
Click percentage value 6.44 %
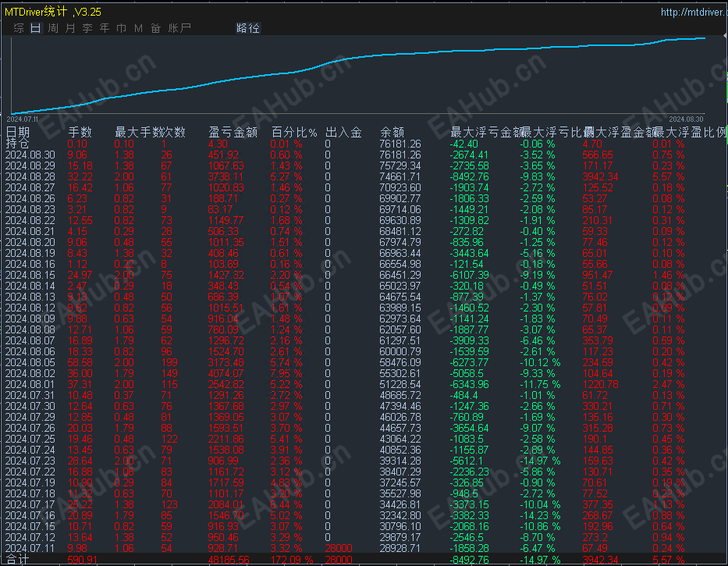(x=286, y=504)
